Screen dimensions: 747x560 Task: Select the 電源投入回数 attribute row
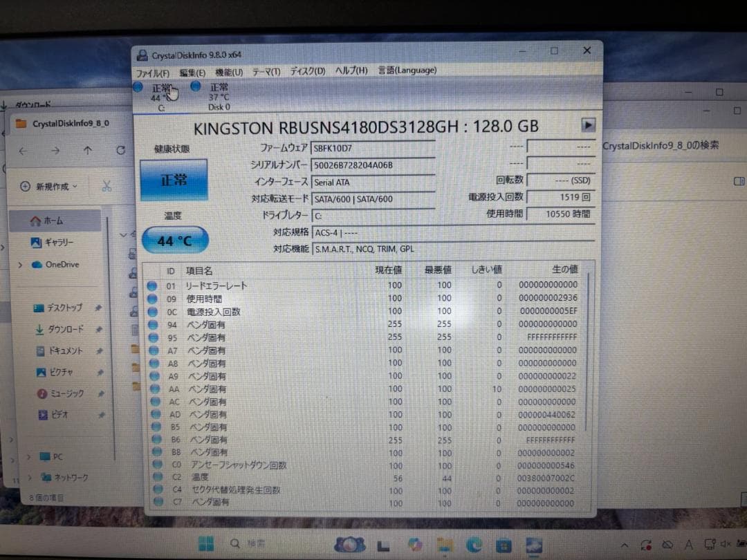pyautogui.click(x=365, y=311)
